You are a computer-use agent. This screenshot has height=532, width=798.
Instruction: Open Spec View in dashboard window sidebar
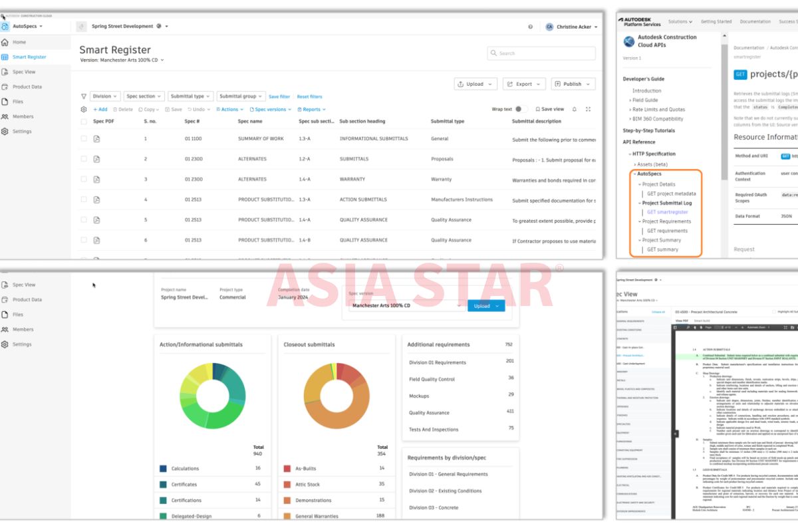click(x=19, y=285)
